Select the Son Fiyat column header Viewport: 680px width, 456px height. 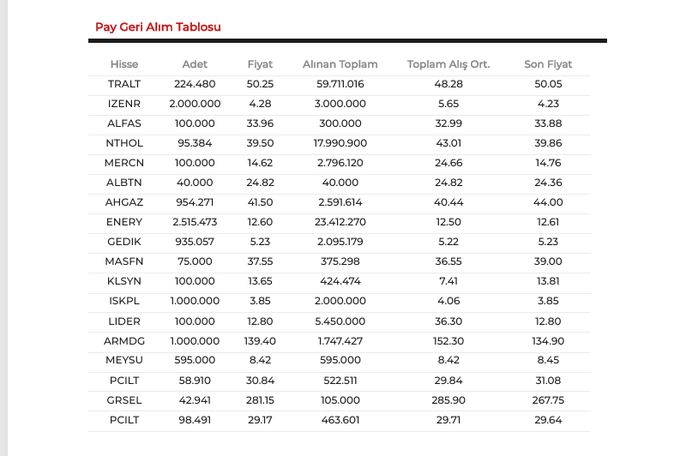[x=548, y=64]
